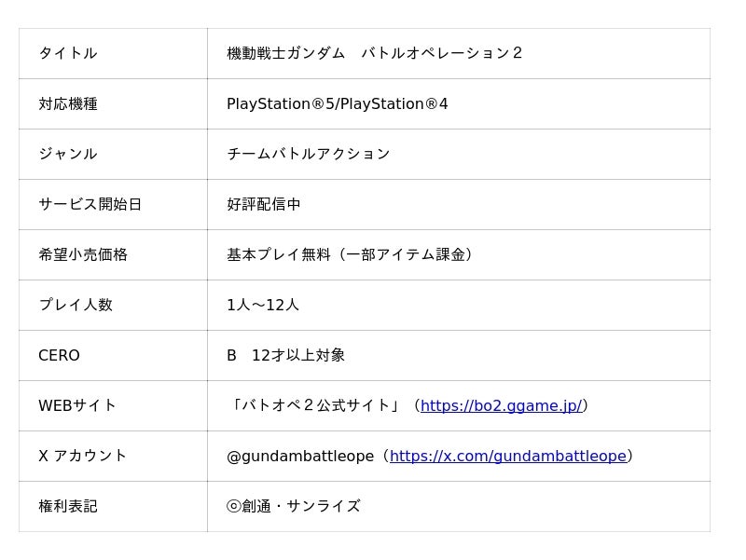Click the チームバトルアクション genre text
This screenshot has width=746, height=560.
[309, 154]
